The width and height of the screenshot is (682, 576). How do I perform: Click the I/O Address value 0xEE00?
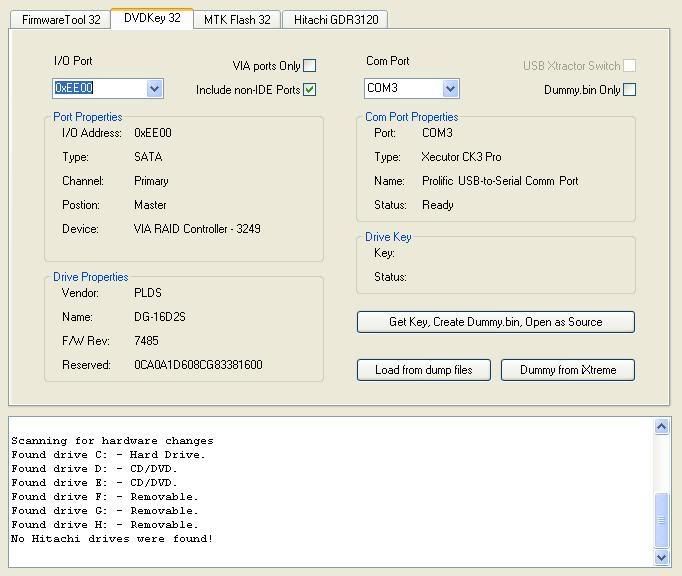pyautogui.click(x=153, y=133)
